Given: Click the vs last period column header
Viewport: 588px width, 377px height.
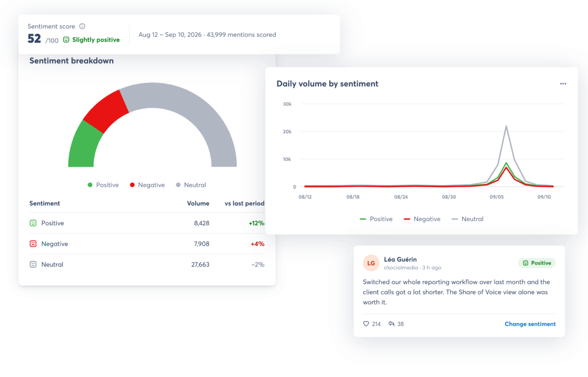Looking at the screenshot, I should click(x=245, y=203).
